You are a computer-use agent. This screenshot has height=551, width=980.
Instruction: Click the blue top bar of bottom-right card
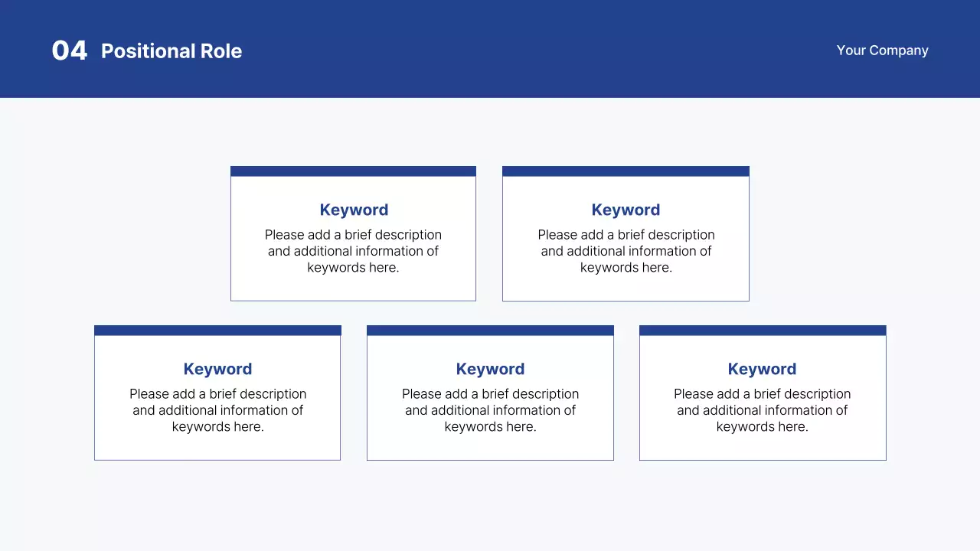coord(763,331)
